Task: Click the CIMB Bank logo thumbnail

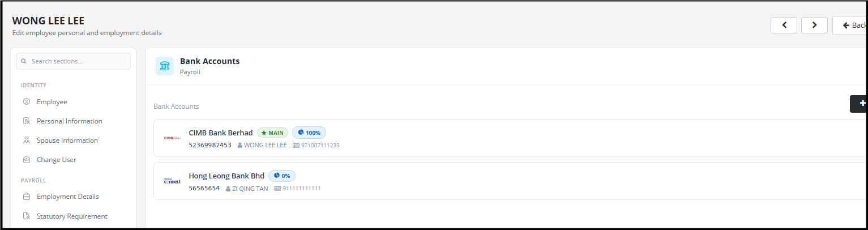Action: click(x=172, y=138)
